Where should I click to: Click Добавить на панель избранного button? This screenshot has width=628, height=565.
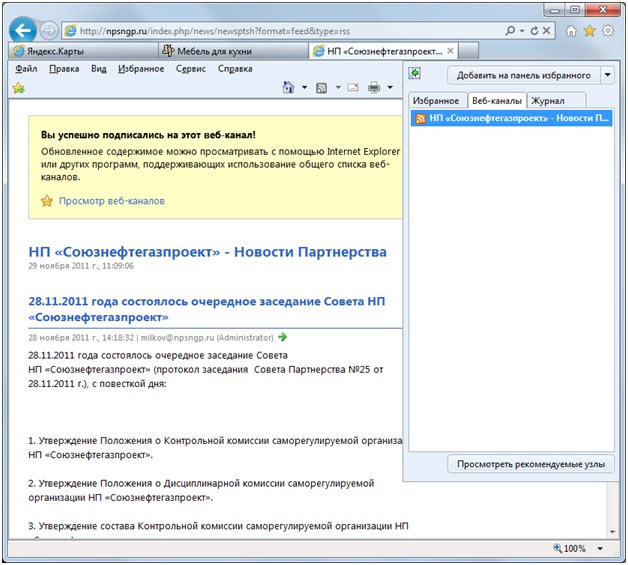[523, 75]
